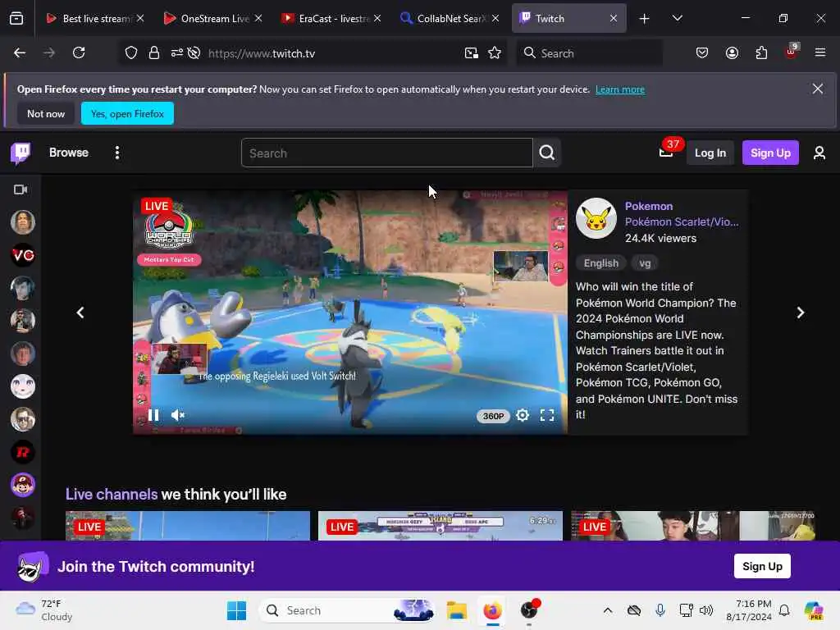Open the Firefox application menu
Viewport: 840px width, 630px height.
(x=820, y=52)
